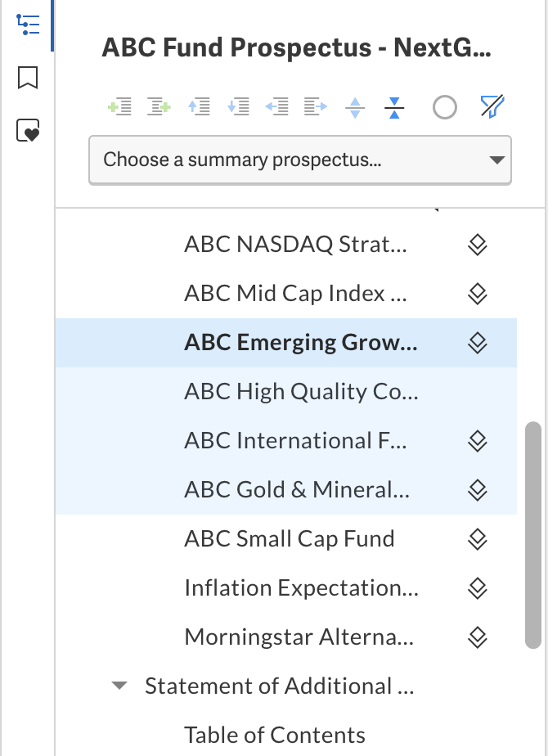
Task: Toggle the layers icon beside ABC Small Cap Fund
Action: (477, 538)
